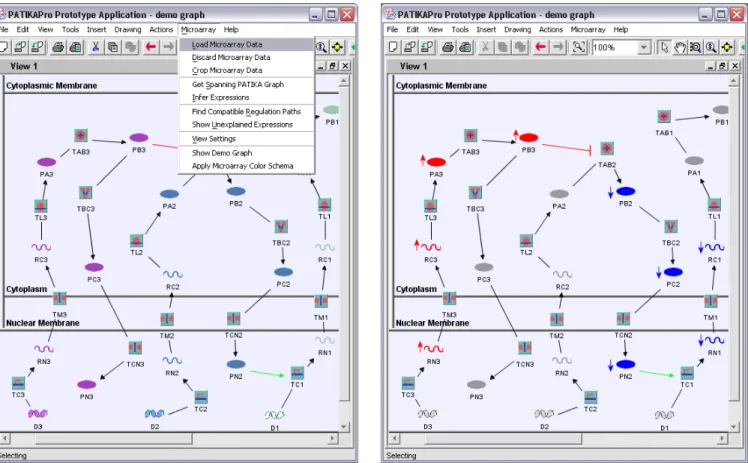Click Copy icon in left window toolbar
The height and width of the screenshot is (463, 748).
click(113, 47)
